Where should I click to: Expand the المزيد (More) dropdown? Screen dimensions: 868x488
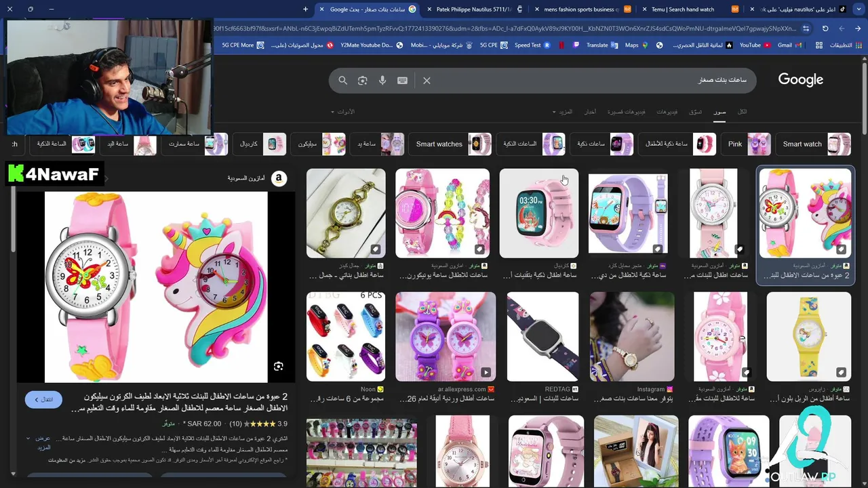pos(564,112)
